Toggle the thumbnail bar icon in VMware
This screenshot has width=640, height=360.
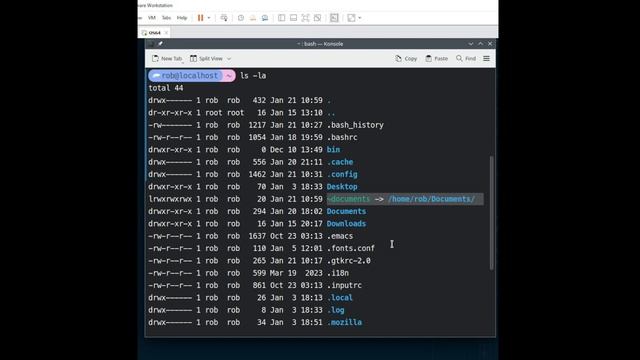[293, 18]
